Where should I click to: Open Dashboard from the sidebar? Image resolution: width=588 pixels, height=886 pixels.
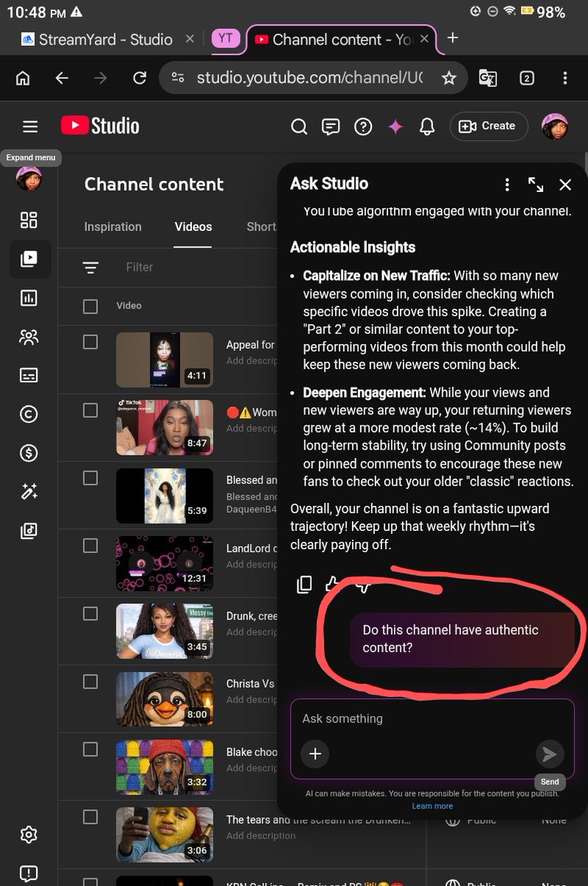[29, 220]
